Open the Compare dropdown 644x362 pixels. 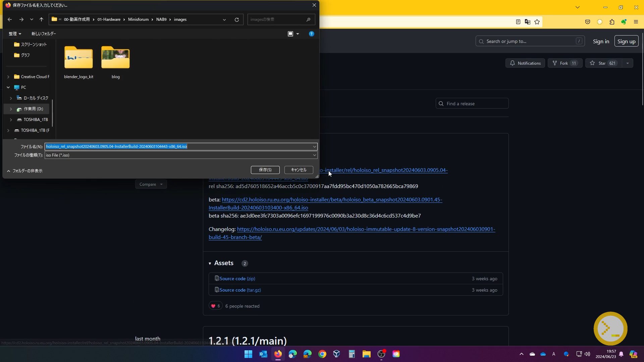[151, 184]
